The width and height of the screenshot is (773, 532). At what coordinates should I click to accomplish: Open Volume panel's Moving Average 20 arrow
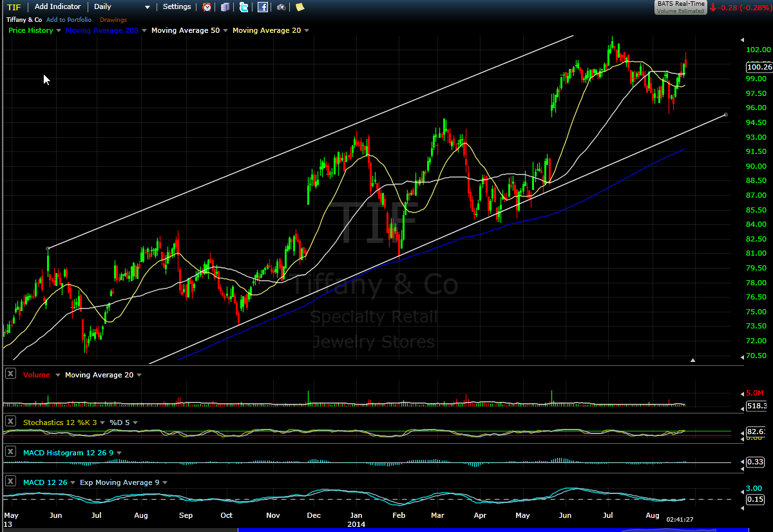pos(139,375)
